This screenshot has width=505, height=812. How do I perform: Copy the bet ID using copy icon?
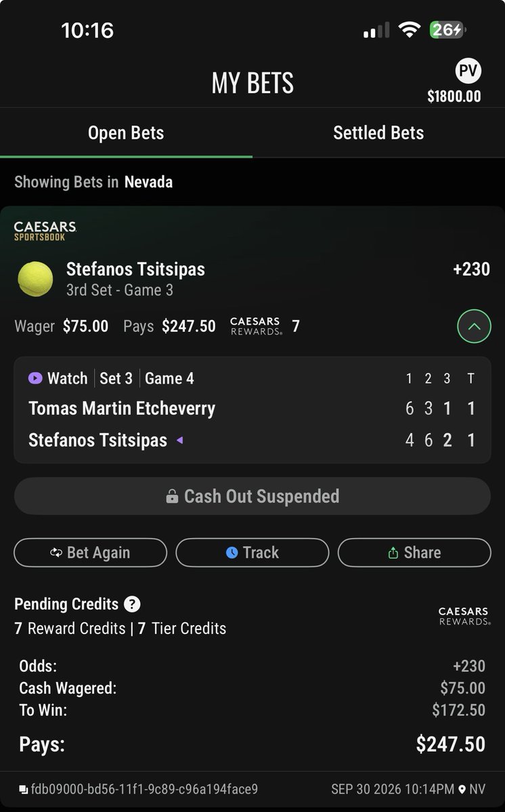click(x=24, y=789)
